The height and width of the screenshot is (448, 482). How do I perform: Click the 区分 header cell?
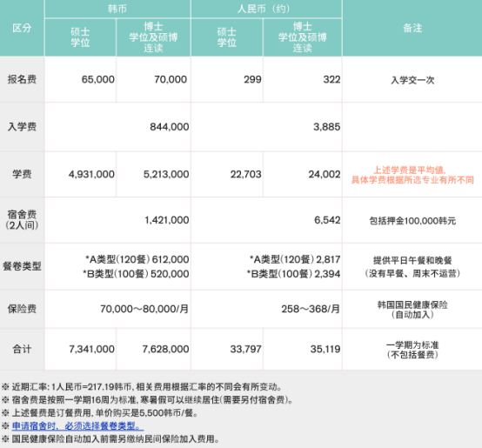coord(22,28)
